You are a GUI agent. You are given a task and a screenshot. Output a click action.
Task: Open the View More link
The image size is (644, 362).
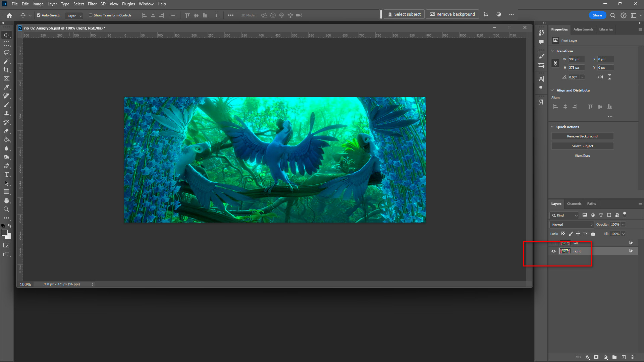[x=582, y=155]
